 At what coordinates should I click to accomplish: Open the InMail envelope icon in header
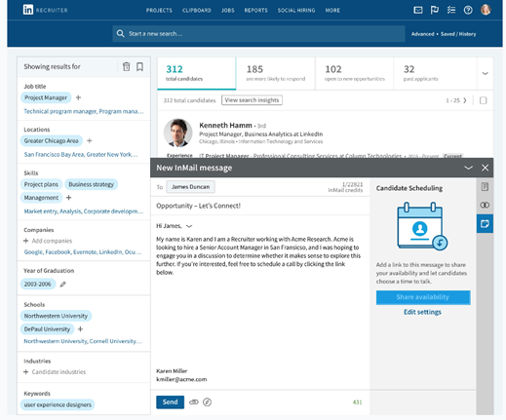click(x=418, y=10)
